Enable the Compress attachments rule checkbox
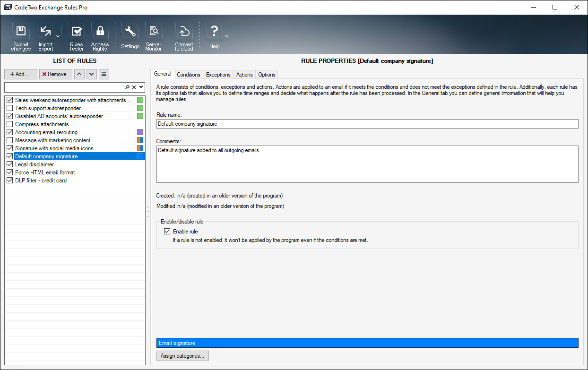The image size is (588, 370). 10,124
